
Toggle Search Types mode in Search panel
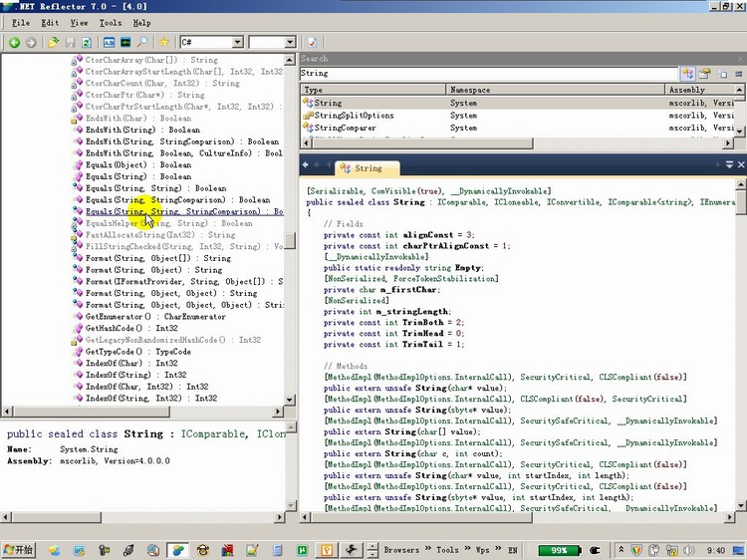click(688, 74)
